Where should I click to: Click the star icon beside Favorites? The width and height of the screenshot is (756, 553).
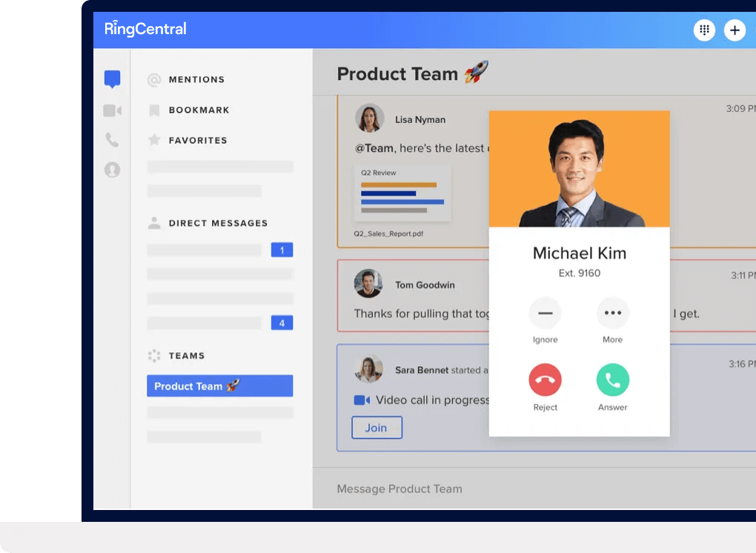click(154, 139)
